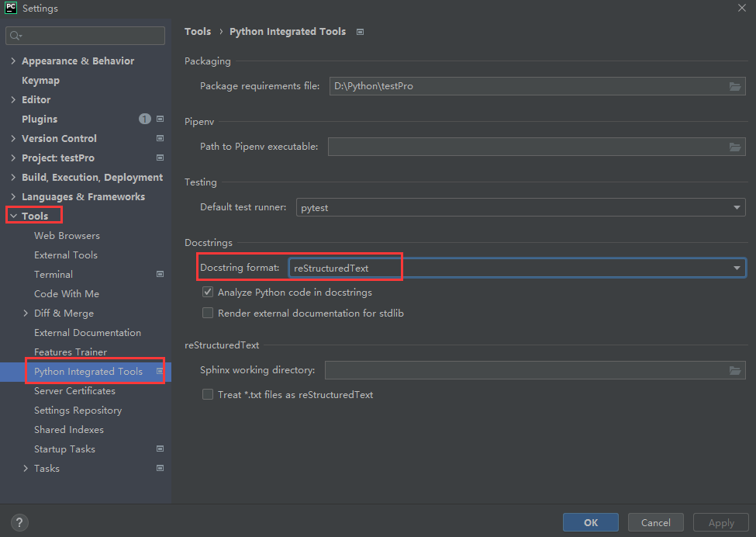This screenshot has height=537, width=756.
Task: Browse for Sphinx working directory folder icon
Action: click(x=735, y=370)
